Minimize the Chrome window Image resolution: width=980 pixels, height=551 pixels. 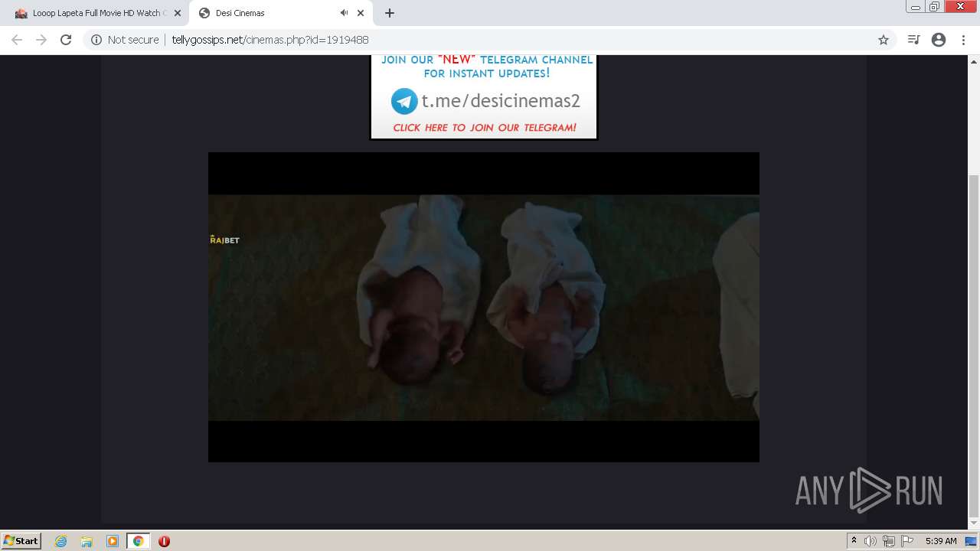point(916,6)
